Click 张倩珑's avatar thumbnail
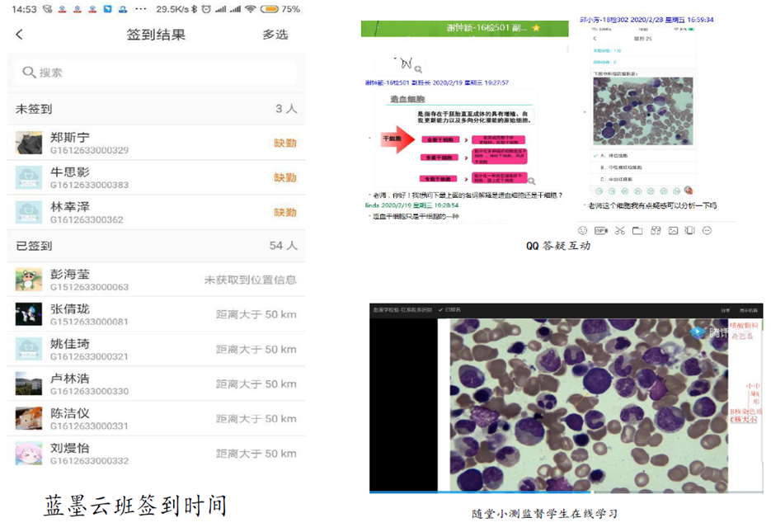 pyautogui.click(x=29, y=314)
